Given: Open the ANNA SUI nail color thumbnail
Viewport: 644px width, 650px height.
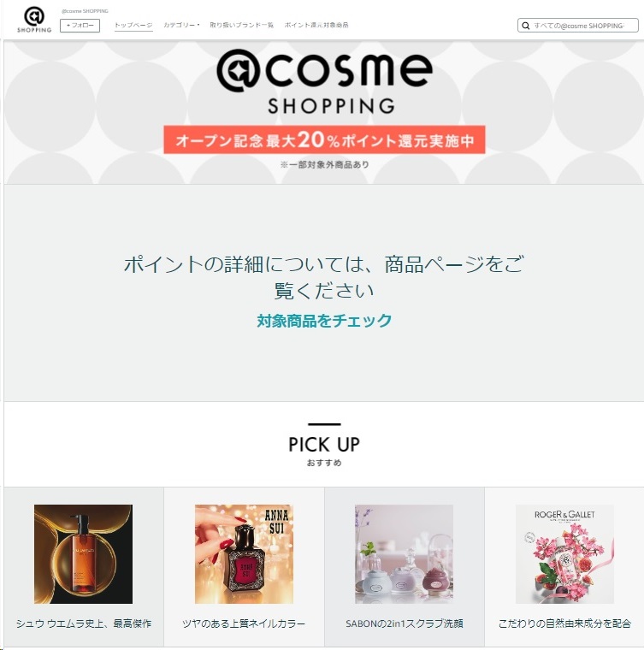Looking at the screenshot, I should coord(244,554).
